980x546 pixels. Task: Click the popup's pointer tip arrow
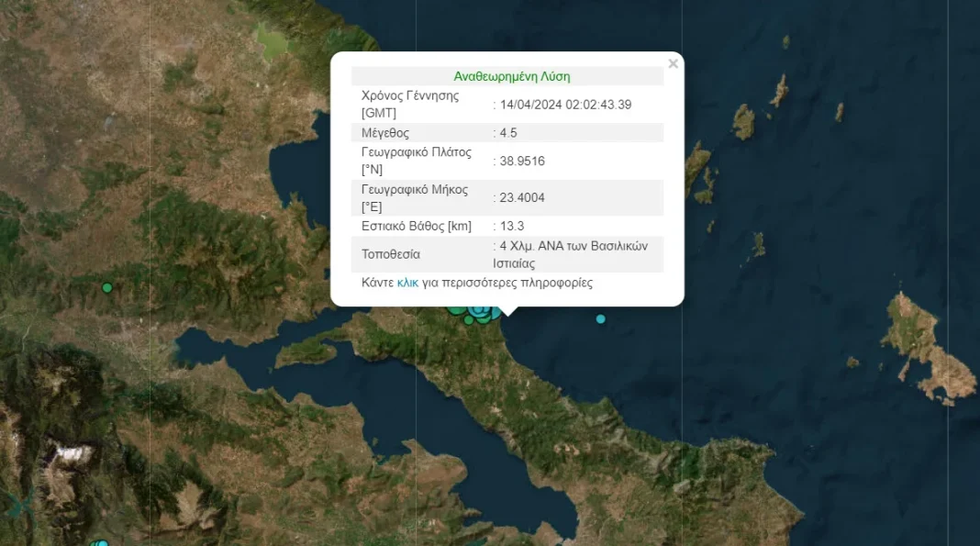coord(507,312)
